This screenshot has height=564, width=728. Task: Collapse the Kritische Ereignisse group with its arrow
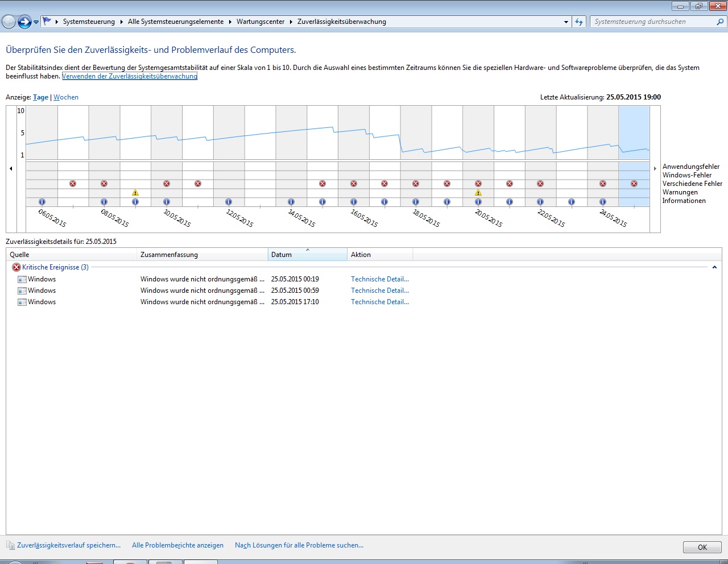coord(714,267)
